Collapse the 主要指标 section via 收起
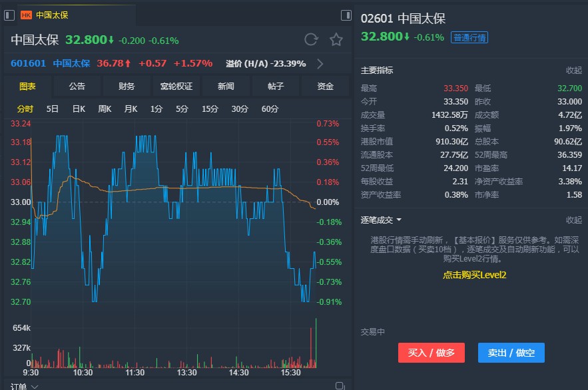 point(573,70)
